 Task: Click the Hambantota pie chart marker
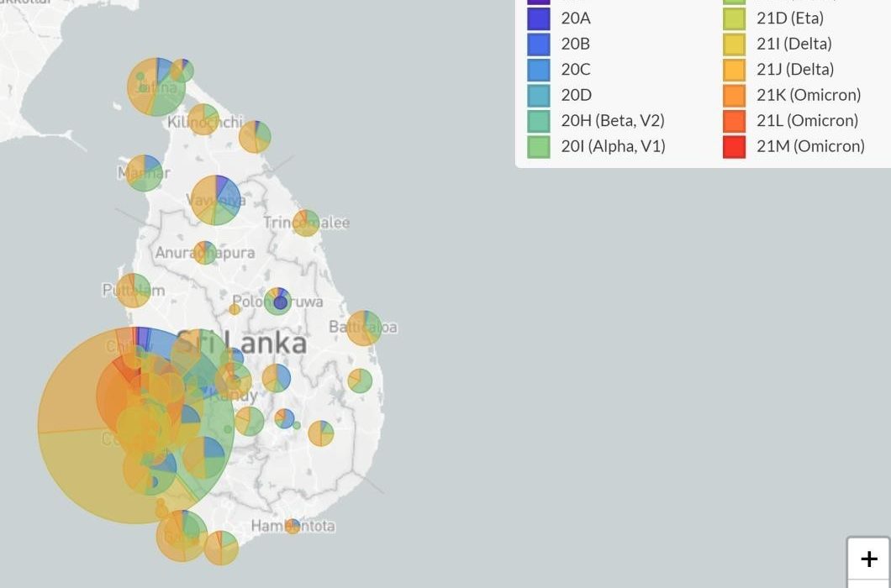click(x=293, y=526)
